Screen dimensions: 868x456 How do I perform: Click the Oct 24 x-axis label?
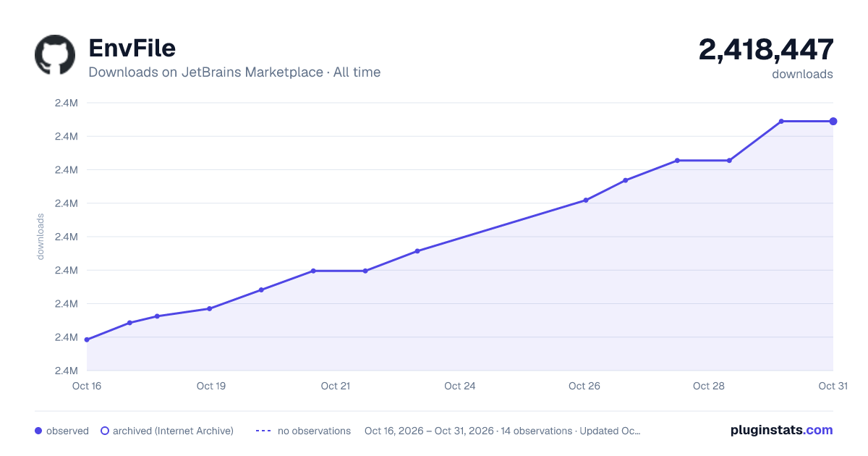pyautogui.click(x=460, y=386)
